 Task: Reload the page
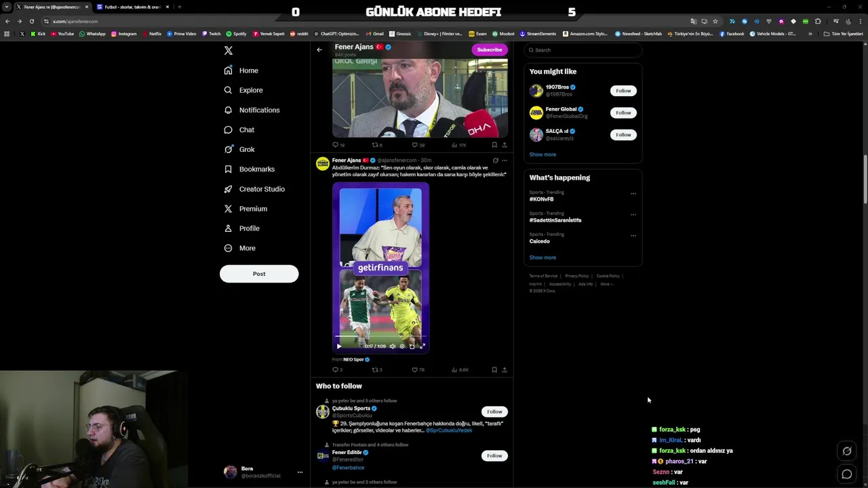click(31, 22)
